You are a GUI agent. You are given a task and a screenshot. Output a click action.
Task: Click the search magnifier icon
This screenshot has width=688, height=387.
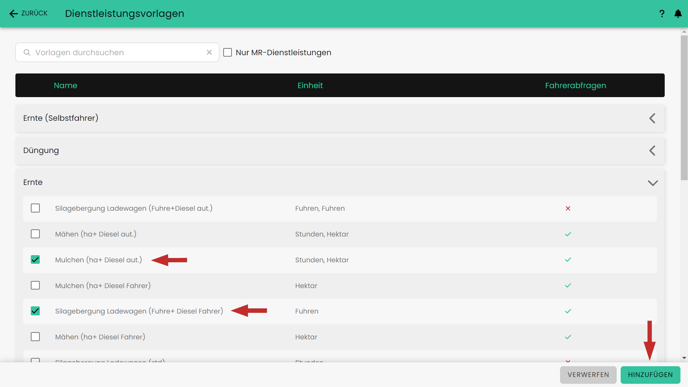[27, 52]
